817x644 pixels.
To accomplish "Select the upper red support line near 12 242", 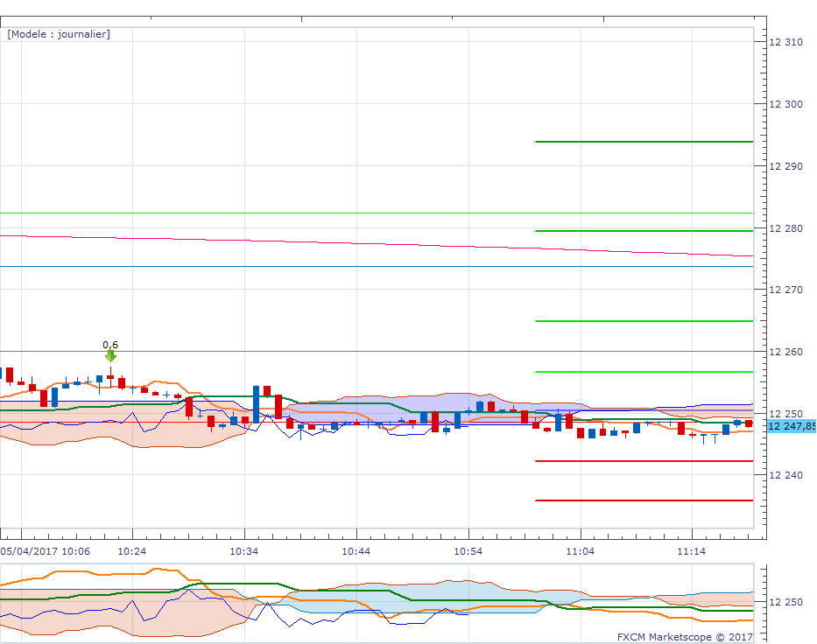I will click(644, 461).
